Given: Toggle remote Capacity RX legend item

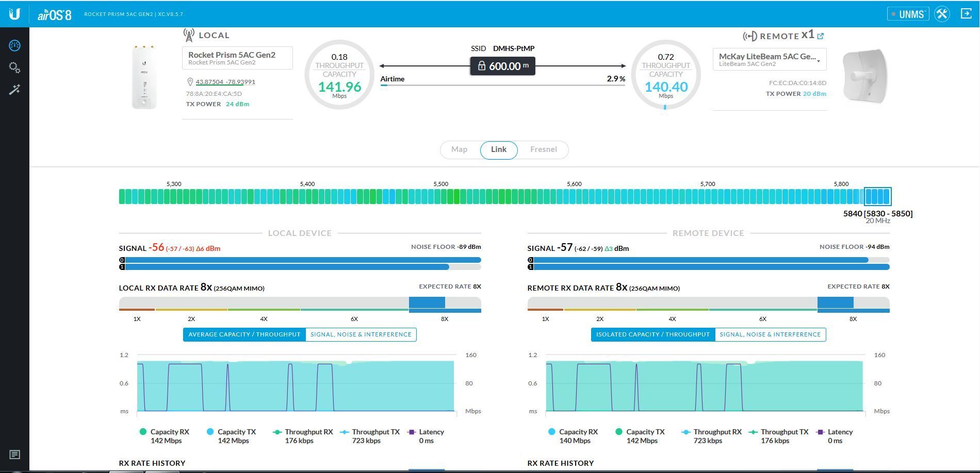Looking at the screenshot, I should point(573,436).
